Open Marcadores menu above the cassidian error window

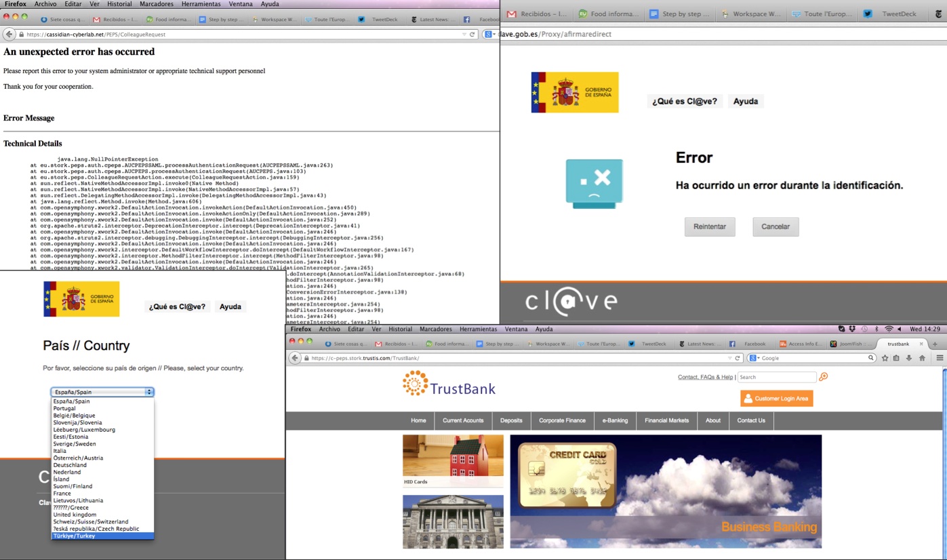coord(157,4)
